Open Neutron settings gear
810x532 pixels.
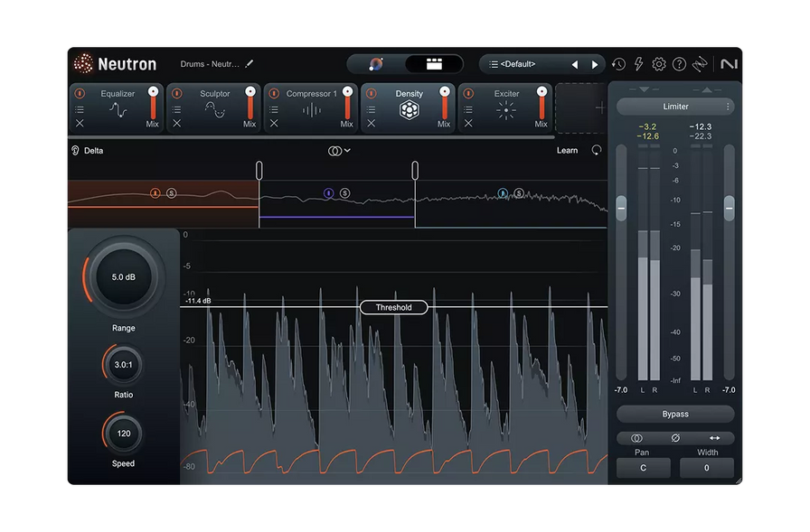click(x=659, y=64)
